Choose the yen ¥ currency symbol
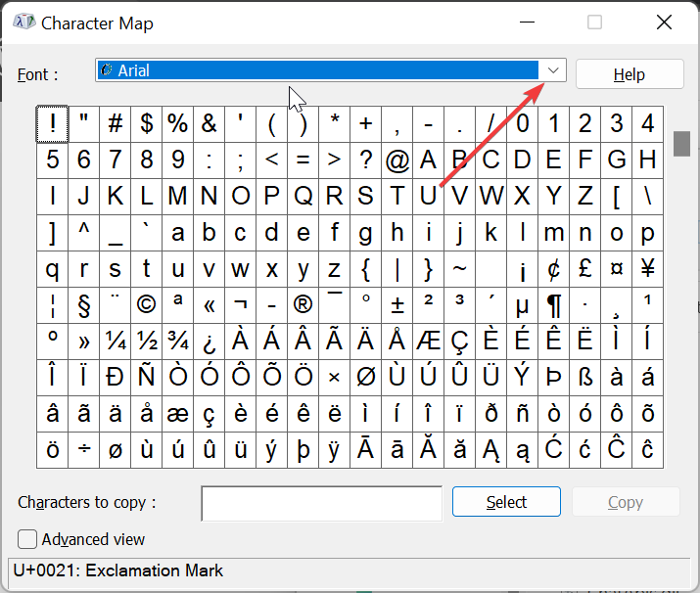This screenshot has height=593, width=700. [x=648, y=269]
